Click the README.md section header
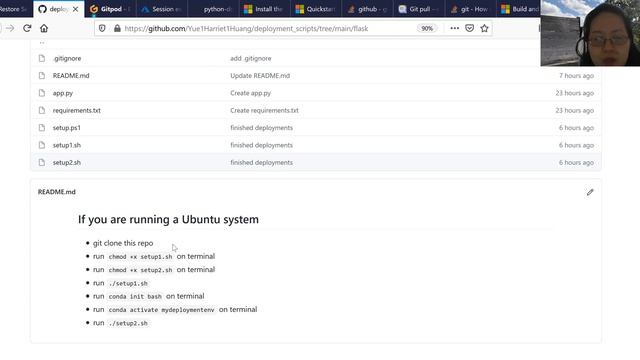 click(57, 192)
